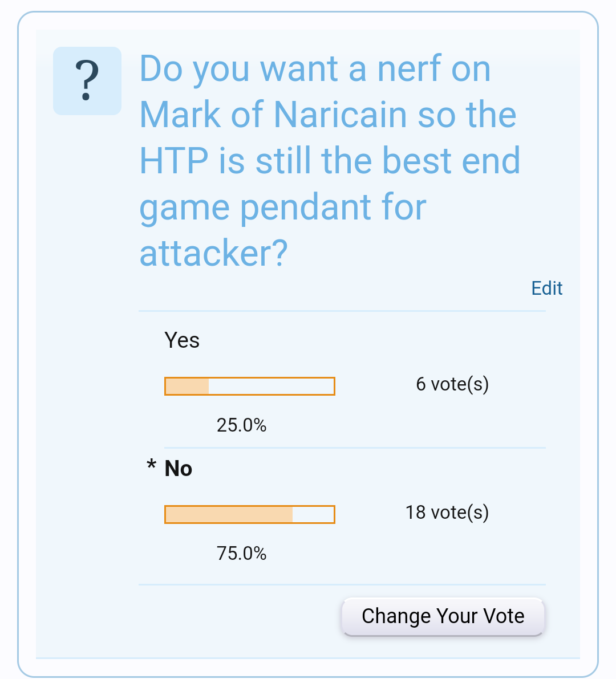The width and height of the screenshot is (616, 679).
Task: Open the Edit link for the poll
Action: 546,288
